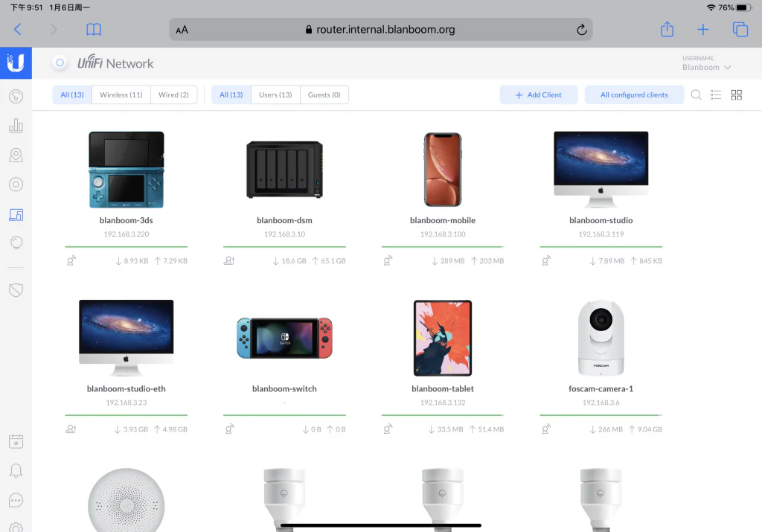Click the search magnifier icon
762x532 pixels.
[x=696, y=94]
